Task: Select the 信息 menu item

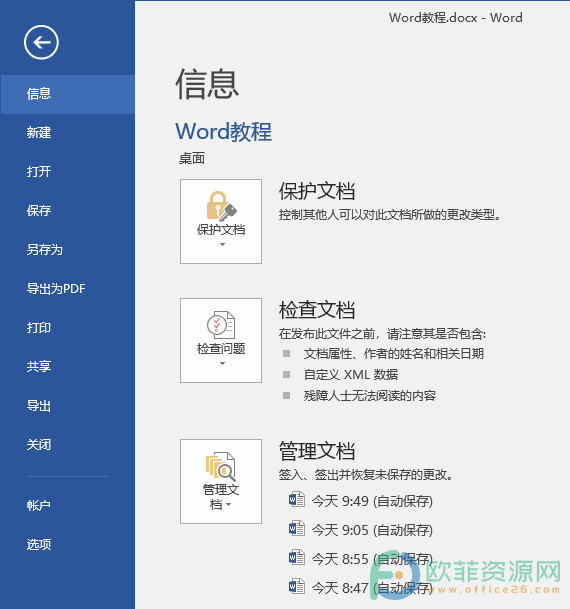Action: point(68,94)
